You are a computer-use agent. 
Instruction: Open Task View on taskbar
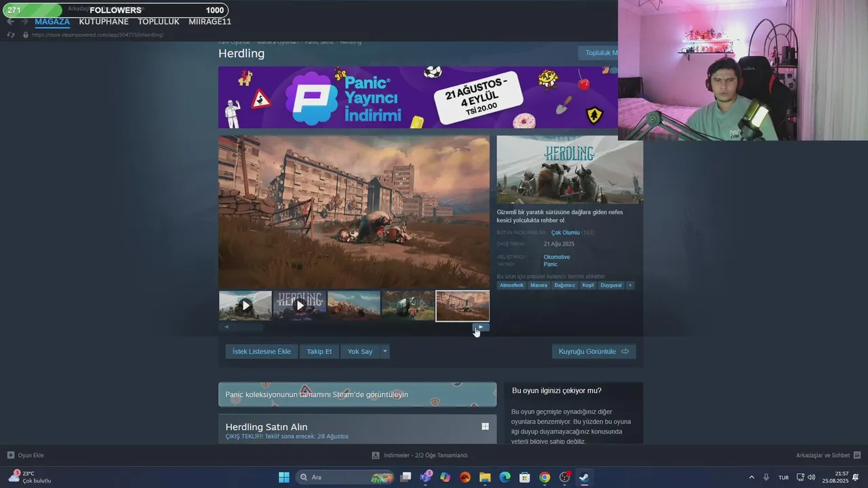tap(406, 477)
